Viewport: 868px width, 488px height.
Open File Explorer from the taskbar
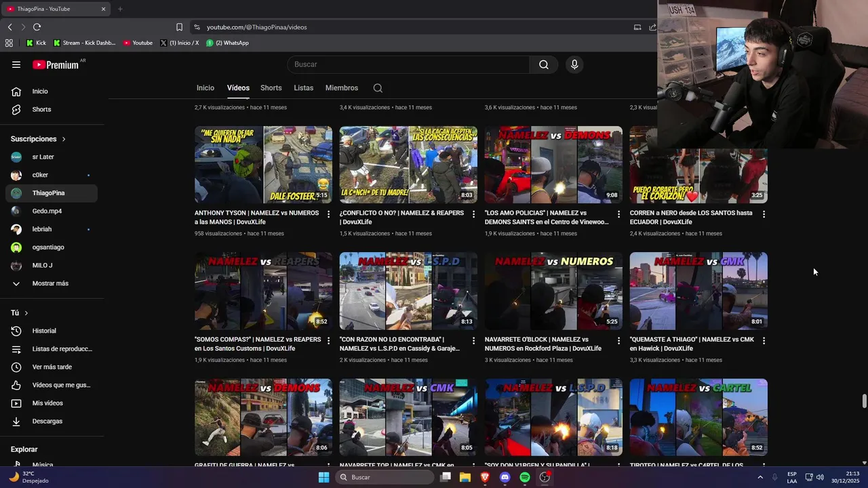point(465,477)
